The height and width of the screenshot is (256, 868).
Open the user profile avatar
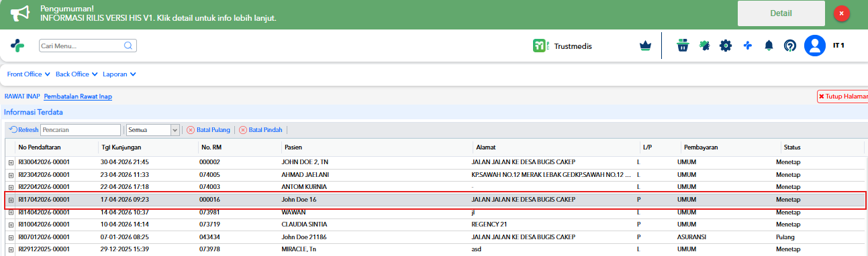point(815,46)
